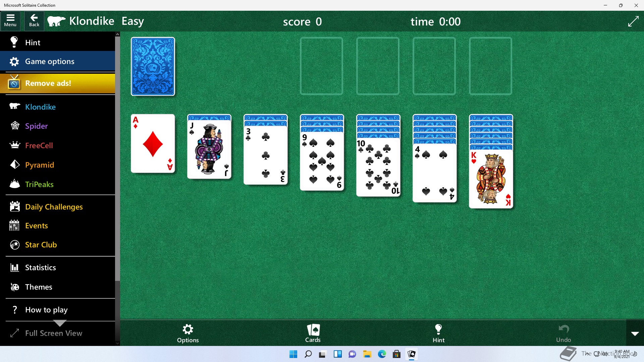644x362 pixels.
Task: Select the 3 of clubs card
Action: 266,156
